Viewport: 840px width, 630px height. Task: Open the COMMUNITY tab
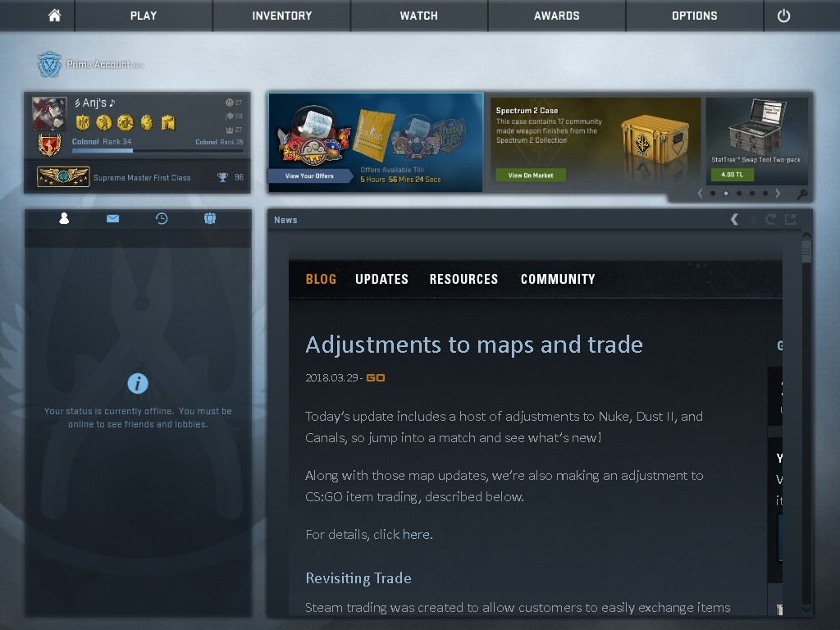558,279
